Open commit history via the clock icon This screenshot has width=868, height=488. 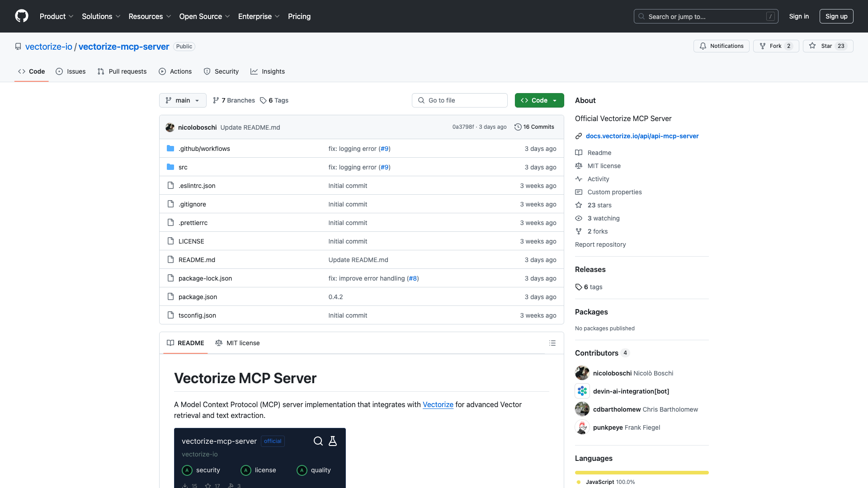518,127
